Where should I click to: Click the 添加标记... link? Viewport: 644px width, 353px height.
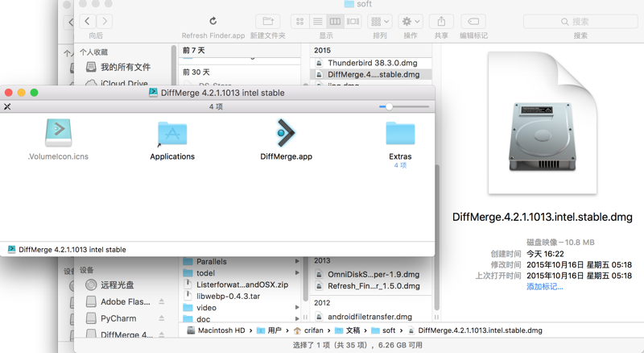coord(545,287)
